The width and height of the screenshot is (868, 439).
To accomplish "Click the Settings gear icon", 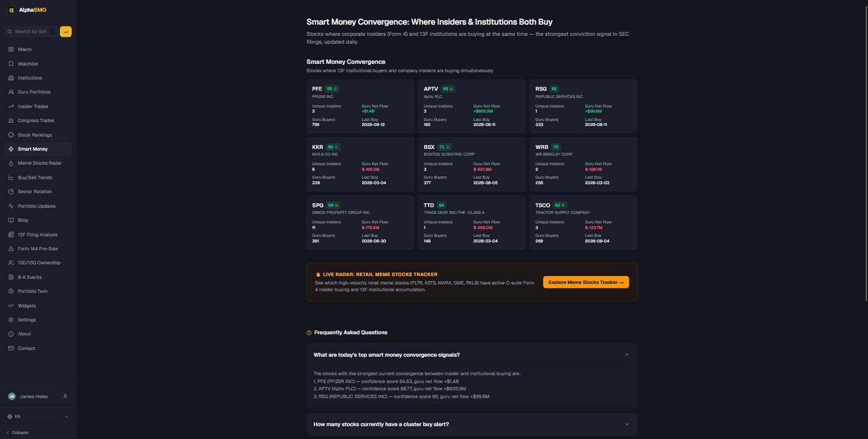I will [11, 320].
